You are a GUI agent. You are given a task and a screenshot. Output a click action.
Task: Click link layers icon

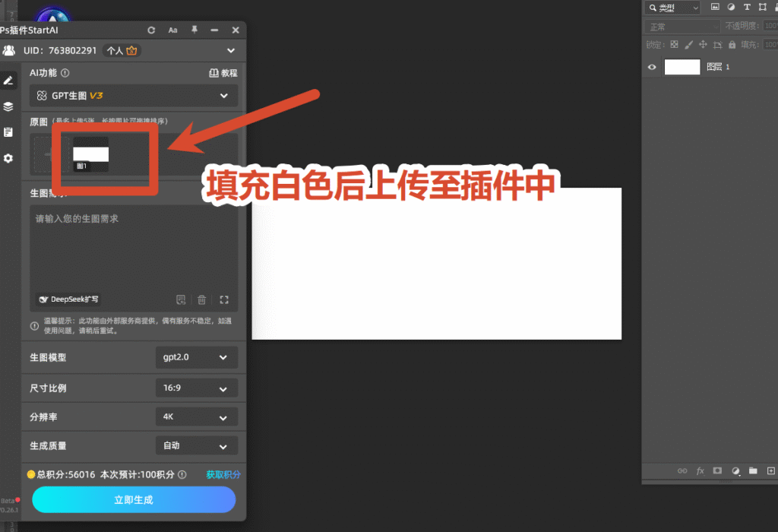click(x=683, y=471)
